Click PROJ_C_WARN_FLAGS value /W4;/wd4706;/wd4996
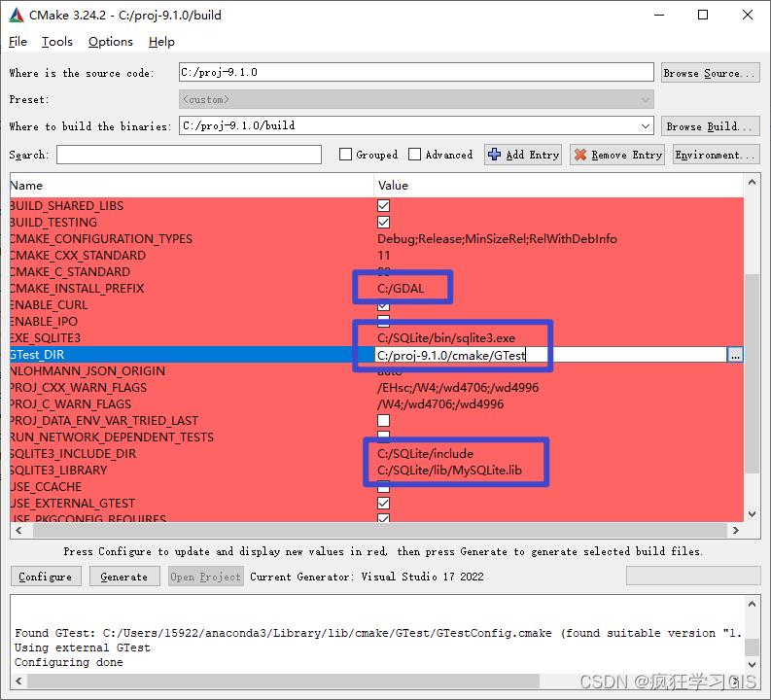The image size is (771, 700). point(440,404)
